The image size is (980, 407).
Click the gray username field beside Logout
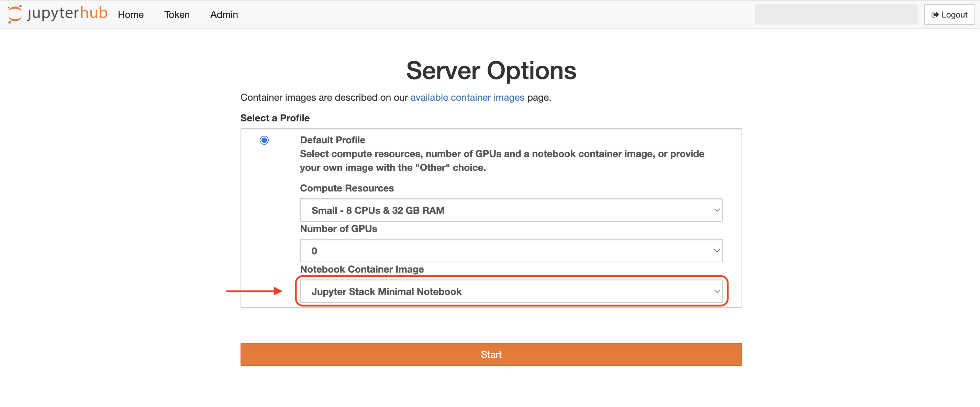836,14
